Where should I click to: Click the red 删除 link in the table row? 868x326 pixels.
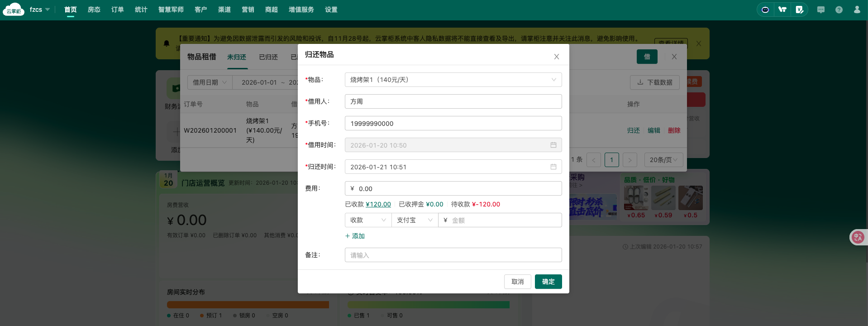point(674,130)
